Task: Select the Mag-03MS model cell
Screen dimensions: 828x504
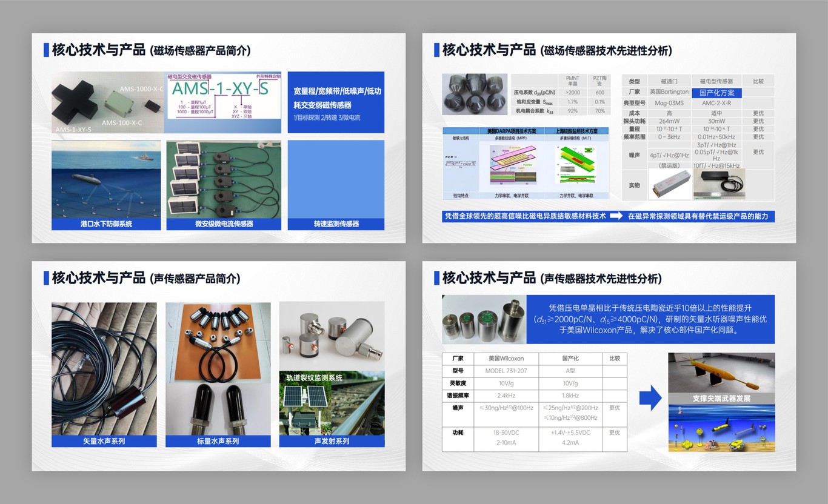Action: (669, 103)
